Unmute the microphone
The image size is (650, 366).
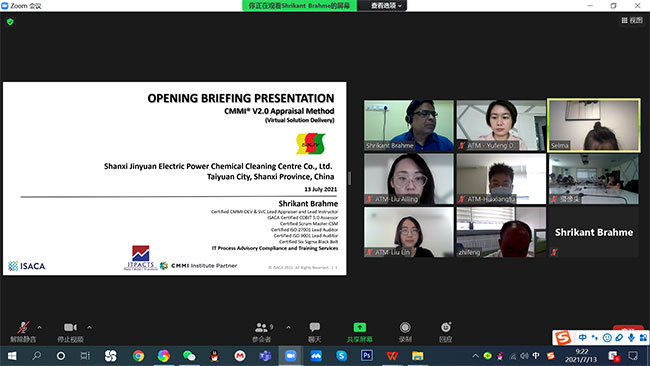23,327
